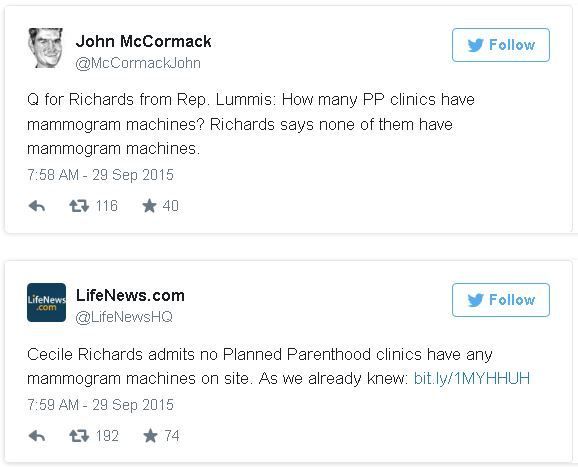View the 192 retweets count
Image resolution: width=578 pixels, height=467 pixels.
click(x=107, y=436)
